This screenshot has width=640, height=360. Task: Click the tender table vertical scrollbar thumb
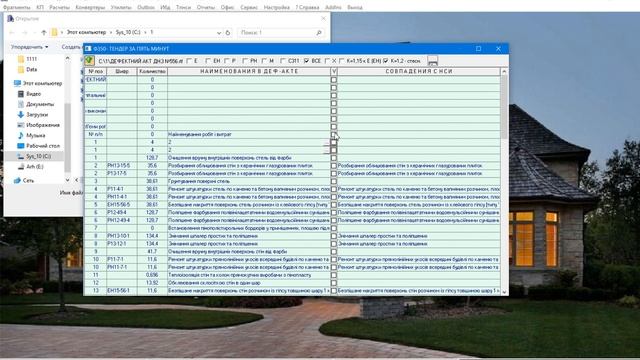tap(504, 107)
